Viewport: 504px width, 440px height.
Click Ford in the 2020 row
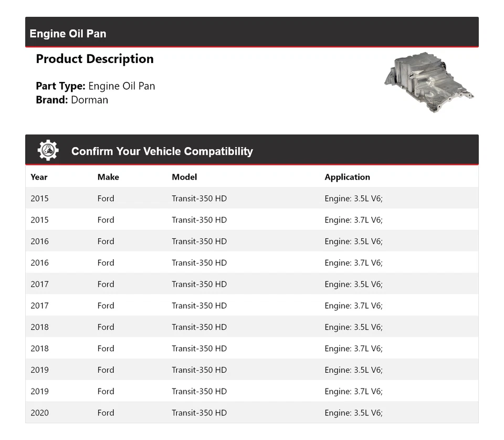point(106,413)
